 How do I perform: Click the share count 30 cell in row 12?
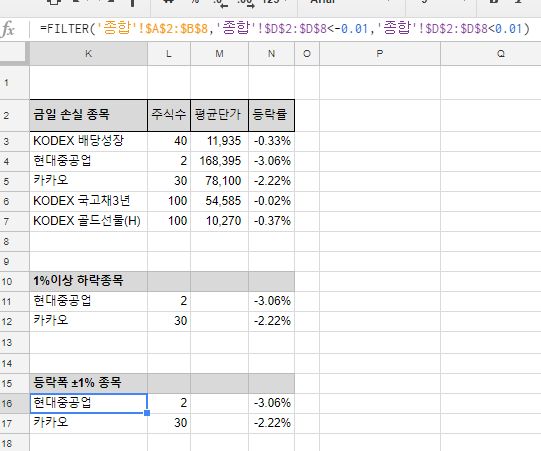[169, 321]
